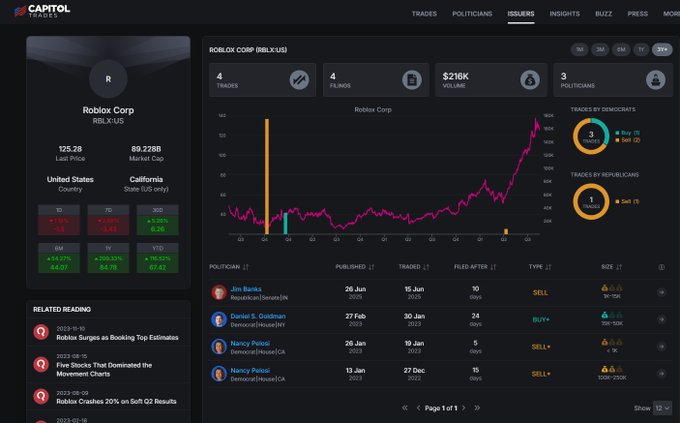Screen dimensions: 680x423
Task: Click the teal buy bar in chart
Action: click(285, 223)
